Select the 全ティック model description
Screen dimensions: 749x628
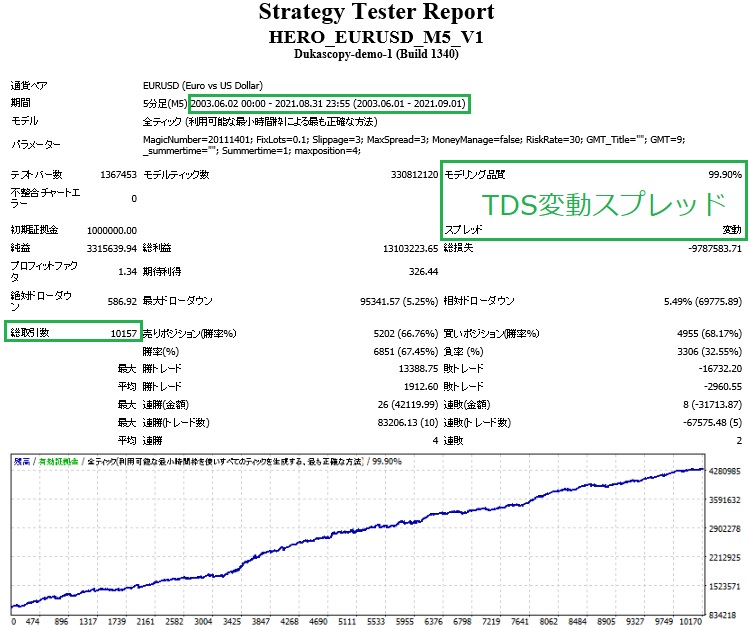(x=260, y=122)
